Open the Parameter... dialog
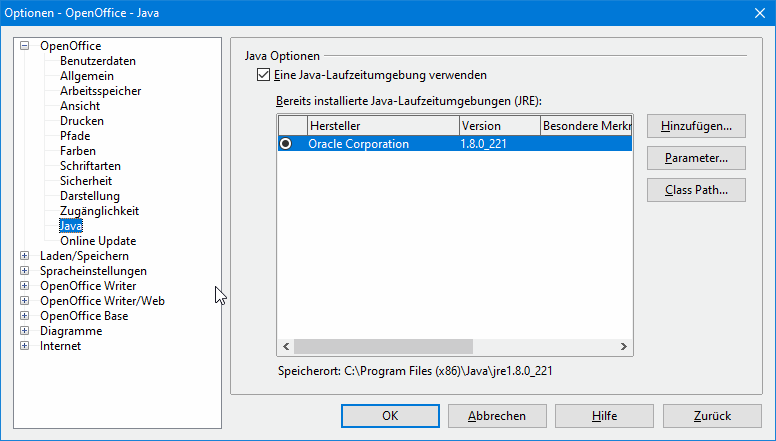Viewport: 776px width, 441px height. pyautogui.click(x=696, y=158)
